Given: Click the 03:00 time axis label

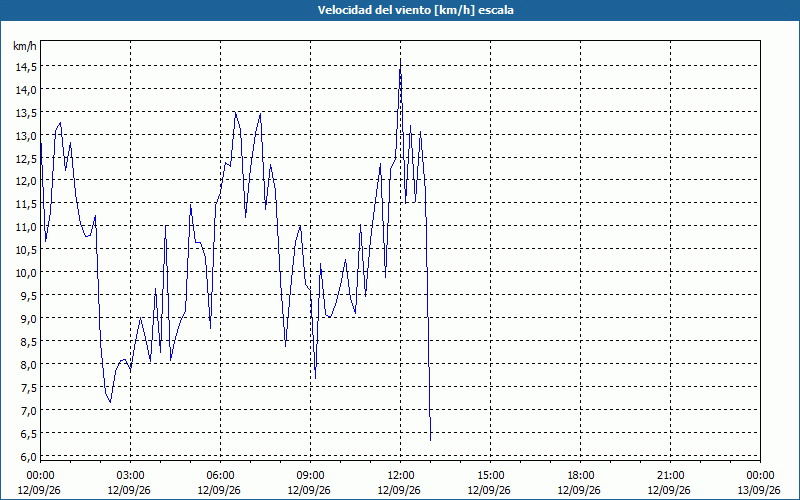Looking at the screenshot, I should tap(130, 476).
